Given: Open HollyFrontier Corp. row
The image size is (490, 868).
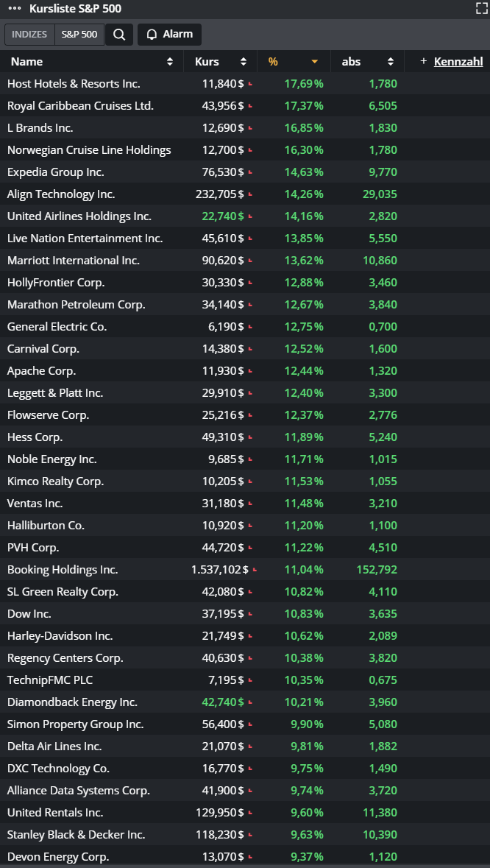Looking at the screenshot, I should pyautogui.click(x=245, y=282).
